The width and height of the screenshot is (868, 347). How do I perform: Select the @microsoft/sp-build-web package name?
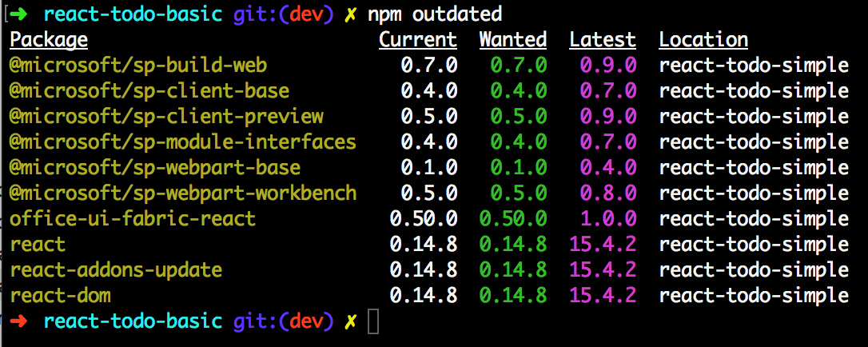pyautogui.click(x=138, y=66)
